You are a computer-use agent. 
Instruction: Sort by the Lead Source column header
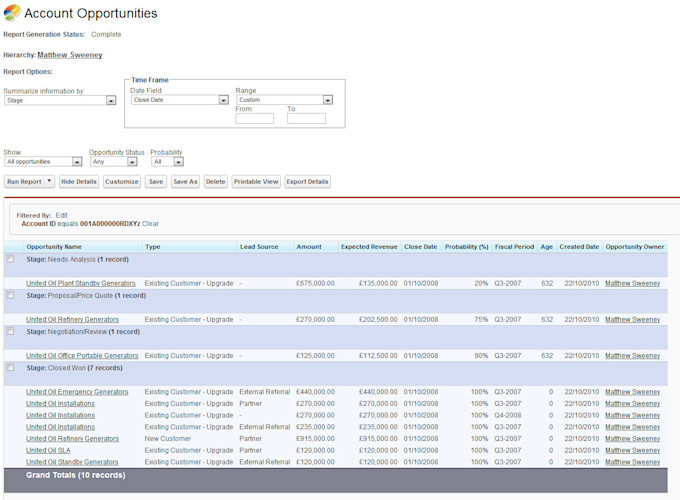259,246
